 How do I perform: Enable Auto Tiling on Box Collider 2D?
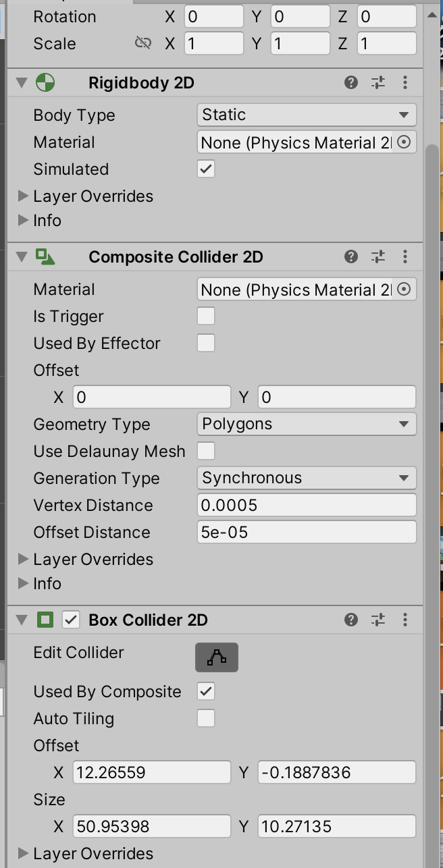(x=206, y=718)
